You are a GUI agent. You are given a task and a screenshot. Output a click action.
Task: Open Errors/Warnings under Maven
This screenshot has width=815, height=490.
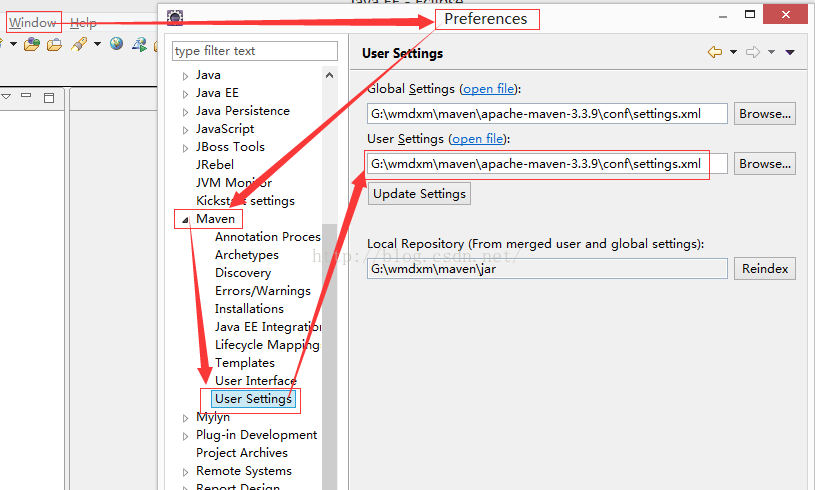262,291
